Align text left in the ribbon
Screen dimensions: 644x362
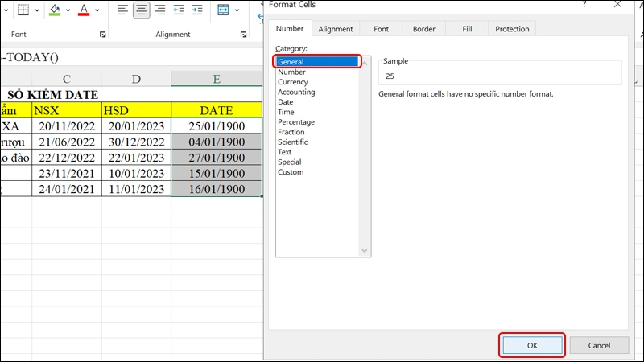point(122,10)
